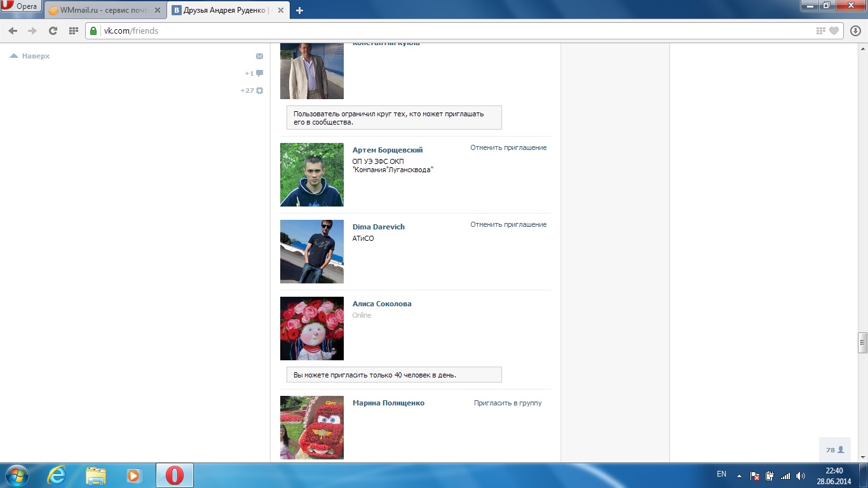The height and width of the screenshot is (488, 868).
Task: Close the Друзья Андрея Руденко tab
Action: click(x=281, y=10)
